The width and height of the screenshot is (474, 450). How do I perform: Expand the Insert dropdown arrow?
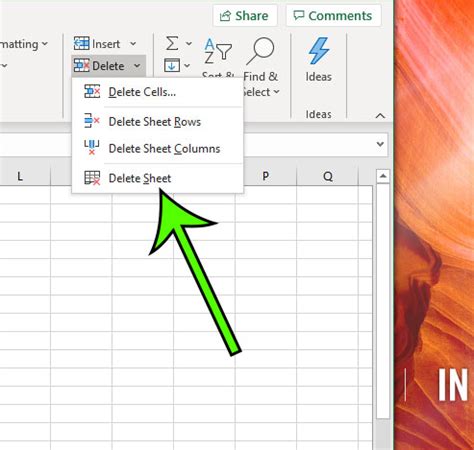point(133,44)
